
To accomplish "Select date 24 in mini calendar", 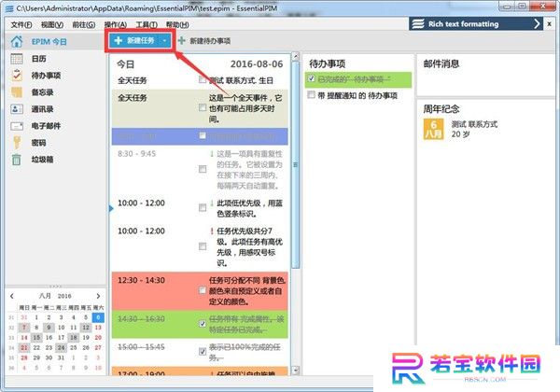I will pos(61,347).
